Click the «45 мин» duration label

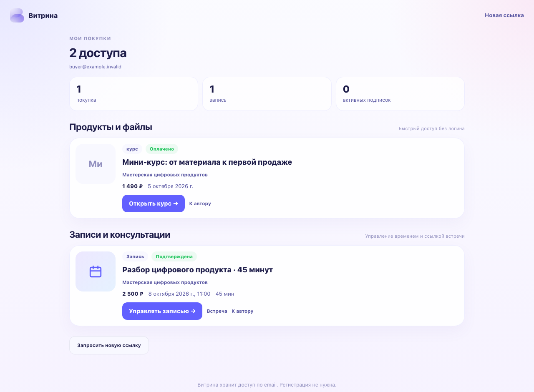click(x=225, y=294)
